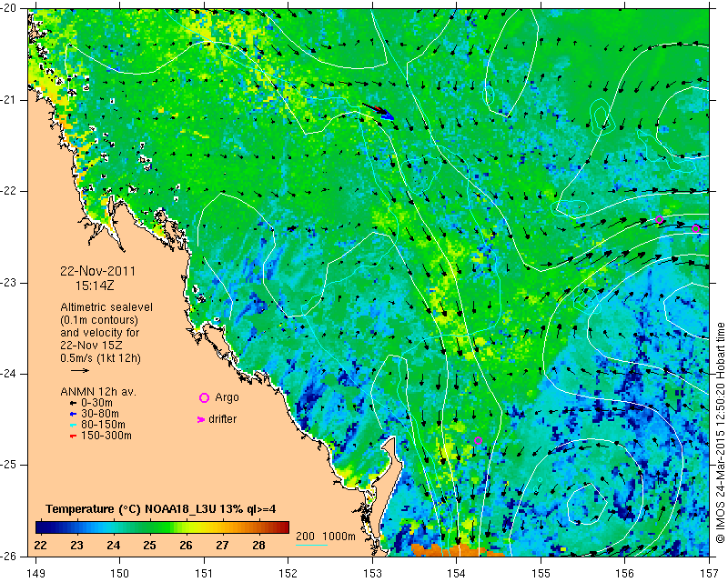Click the drifter legend label

[x=222, y=419]
